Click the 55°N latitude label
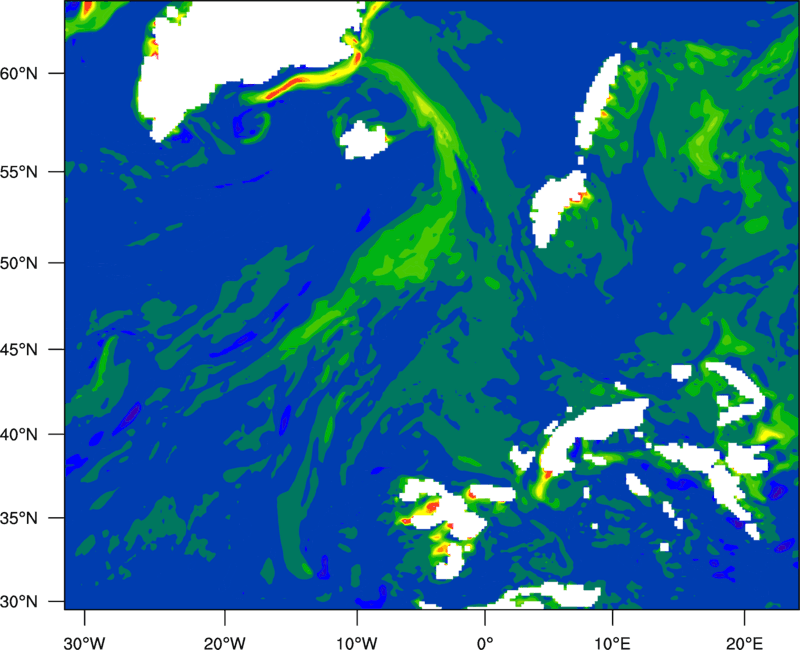 [x=19, y=172]
